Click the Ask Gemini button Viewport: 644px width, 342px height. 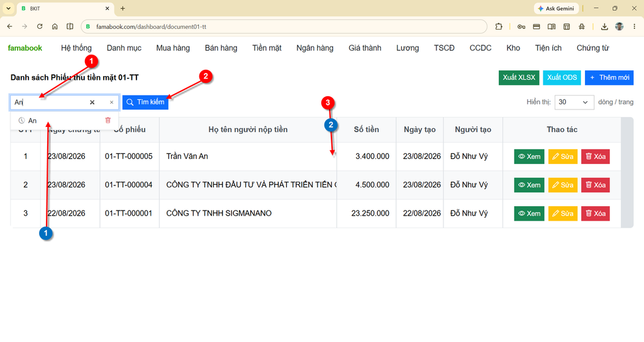tap(556, 8)
